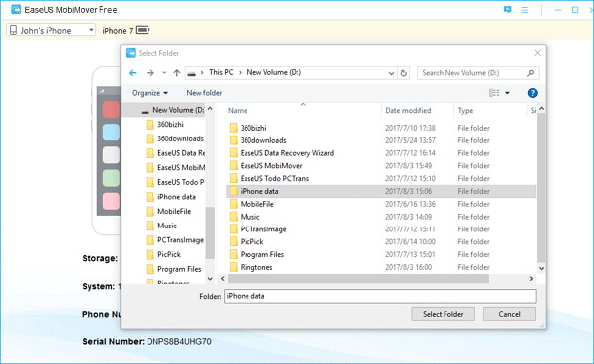Click the Select Folder button
Image resolution: width=594 pixels, height=364 pixels.
[443, 314]
